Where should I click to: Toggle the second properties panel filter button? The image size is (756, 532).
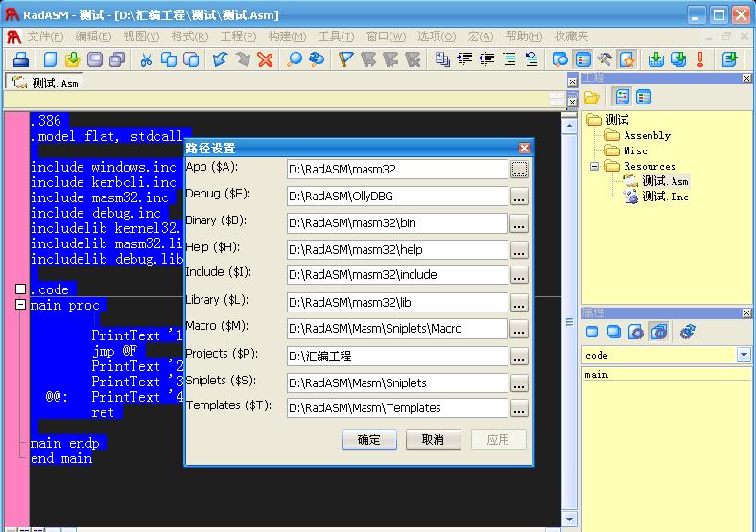point(614,332)
